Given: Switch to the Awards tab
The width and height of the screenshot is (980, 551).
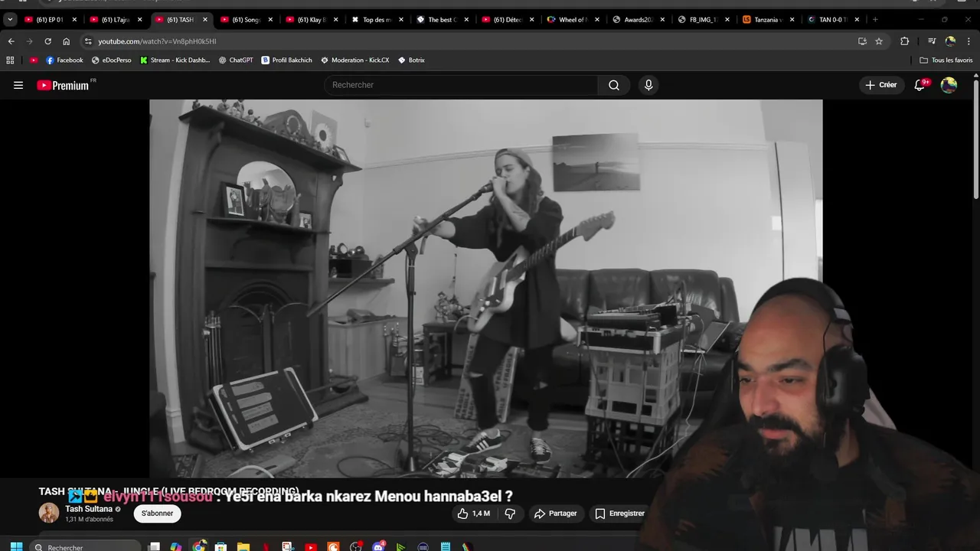Looking at the screenshot, I should point(637,19).
